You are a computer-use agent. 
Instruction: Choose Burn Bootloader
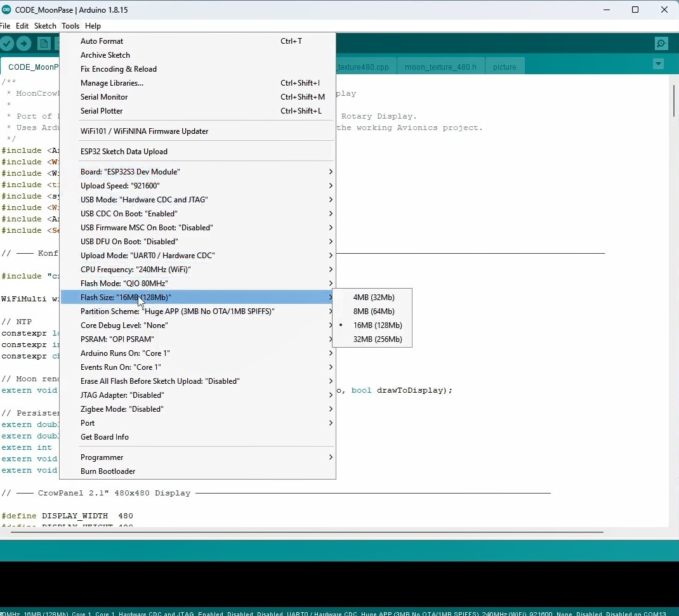pyautogui.click(x=198, y=471)
